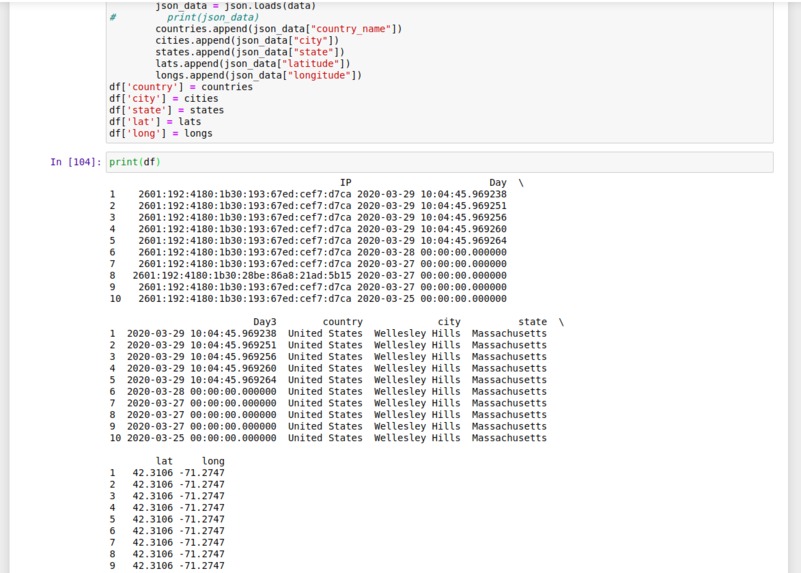Viewport: 801px width, 573px height.
Task: Click the states.append state line
Action: point(250,52)
